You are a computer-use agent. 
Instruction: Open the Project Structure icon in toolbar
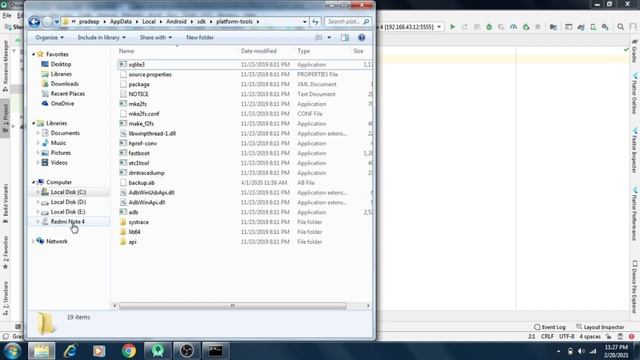coord(553,27)
